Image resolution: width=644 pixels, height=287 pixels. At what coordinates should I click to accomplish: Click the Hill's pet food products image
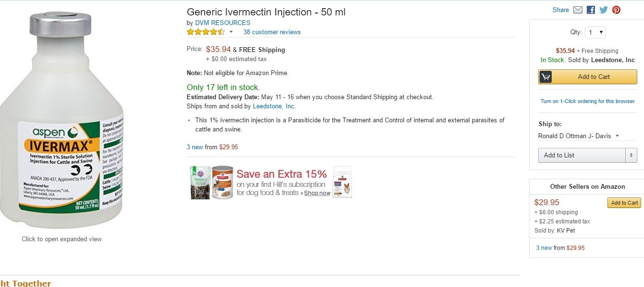click(x=212, y=182)
